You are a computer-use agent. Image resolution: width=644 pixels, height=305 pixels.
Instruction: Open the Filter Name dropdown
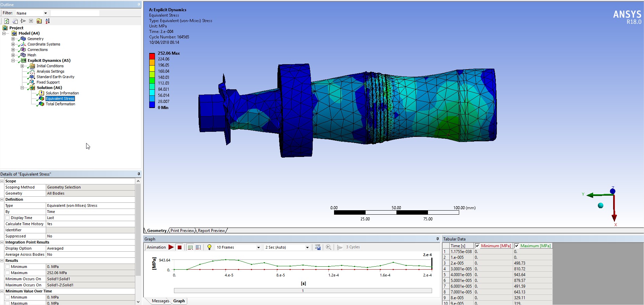[x=45, y=13]
